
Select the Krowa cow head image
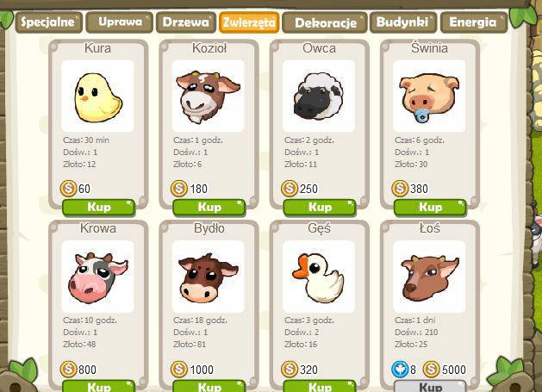pyautogui.click(x=98, y=277)
